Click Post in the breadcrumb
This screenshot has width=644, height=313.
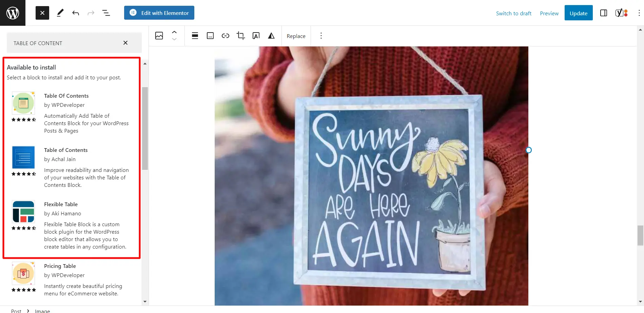tap(16, 311)
